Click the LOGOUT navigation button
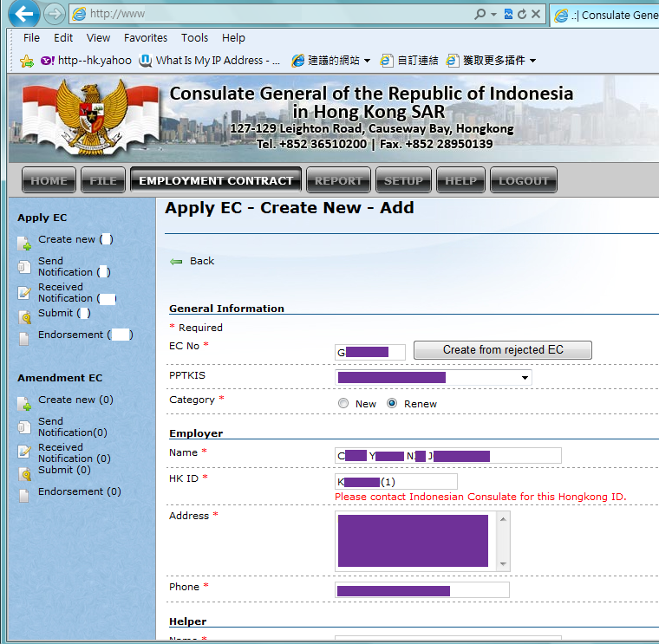 click(x=523, y=180)
